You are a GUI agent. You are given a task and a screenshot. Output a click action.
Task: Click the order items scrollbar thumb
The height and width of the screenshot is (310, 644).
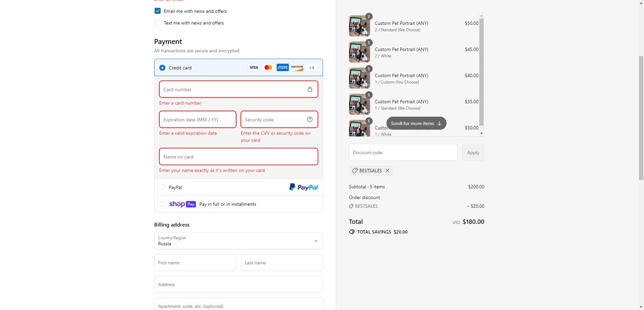click(481, 72)
